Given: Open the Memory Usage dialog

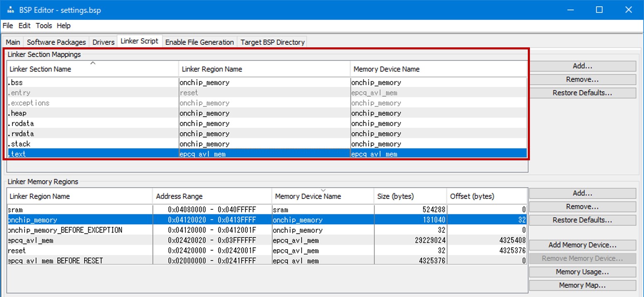Looking at the screenshot, I should click(582, 272).
